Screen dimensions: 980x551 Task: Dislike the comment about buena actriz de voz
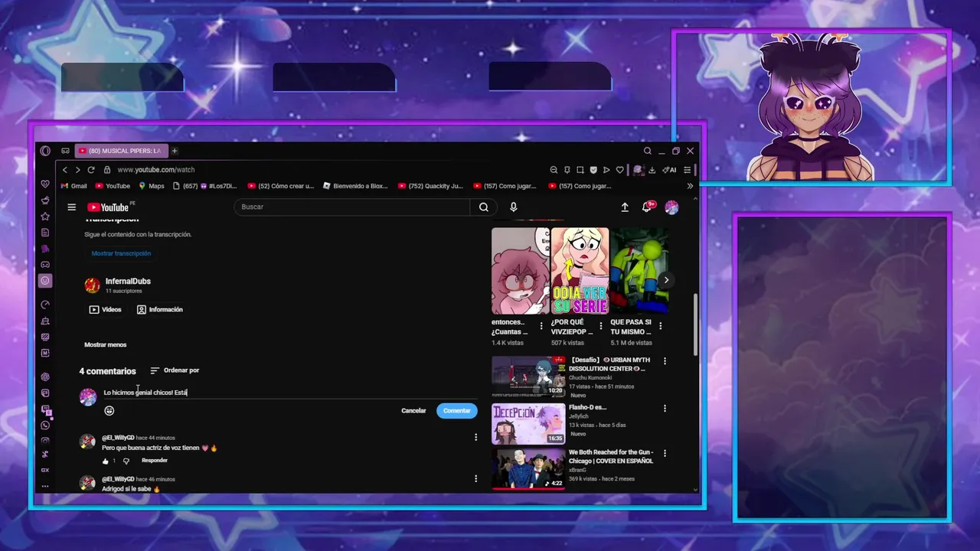tap(126, 461)
